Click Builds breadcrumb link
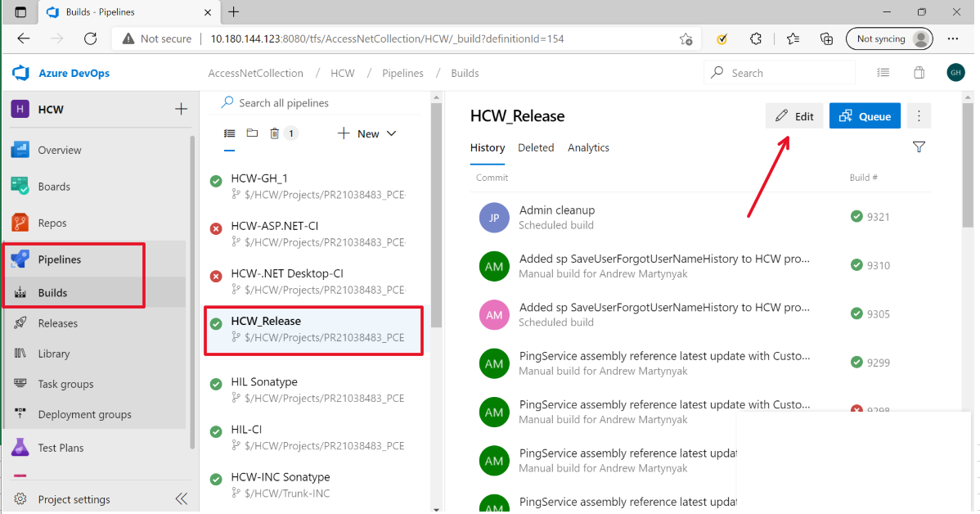The image size is (980, 514). (465, 73)
